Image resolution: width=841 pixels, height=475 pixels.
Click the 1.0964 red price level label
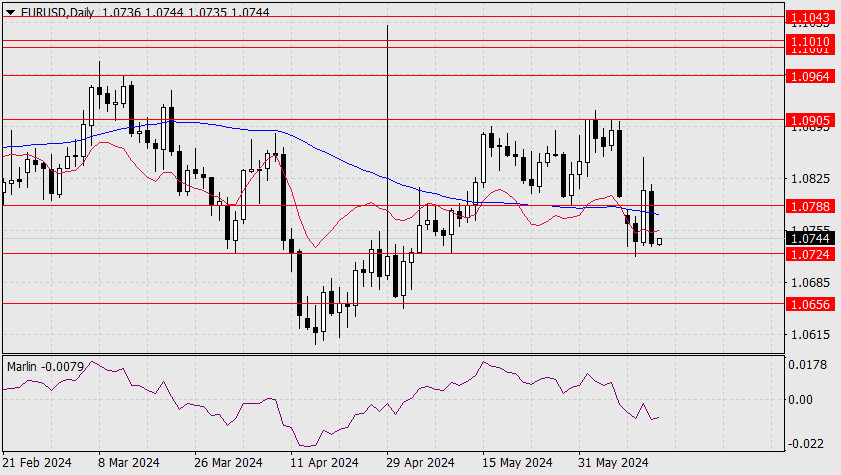[x=810, y=76]
